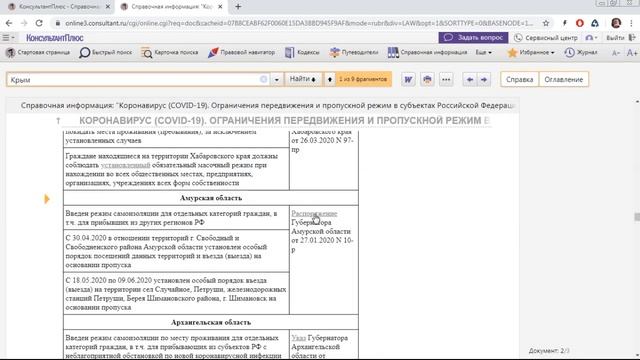Screen dimensions: 640x360
Task: Click the document title Справочная информация header
Action: 267,105
